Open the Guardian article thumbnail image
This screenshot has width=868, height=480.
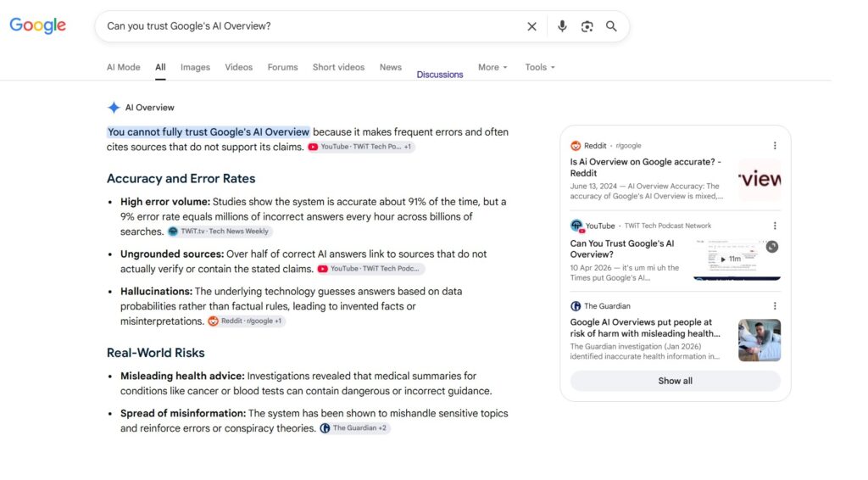[x=759, y=340]
